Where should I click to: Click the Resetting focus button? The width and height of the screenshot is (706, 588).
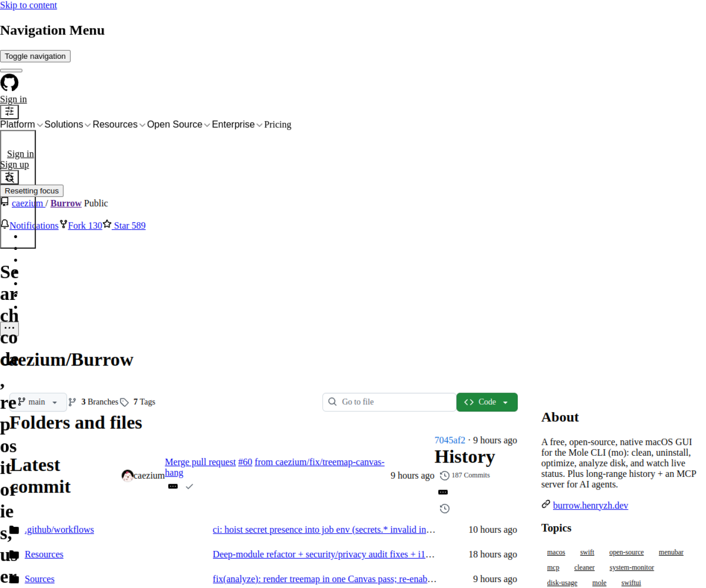[32, 191]
